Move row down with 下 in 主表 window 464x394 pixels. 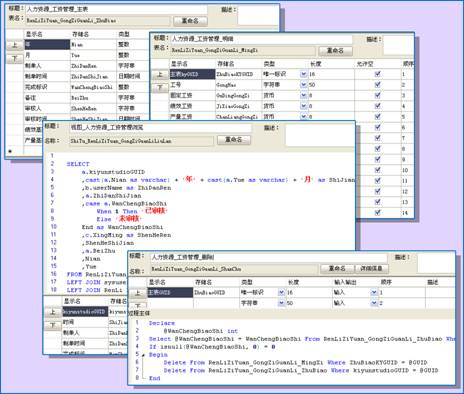point(15,59)
